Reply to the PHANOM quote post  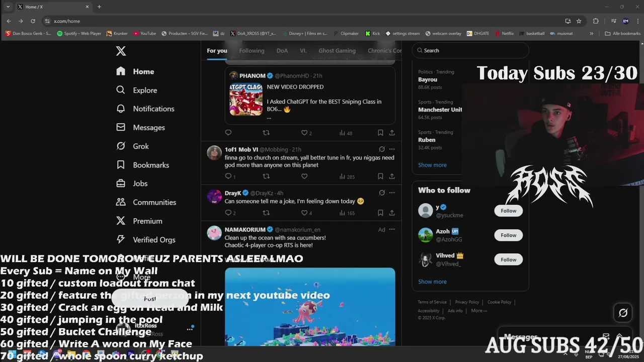[228, 133]
